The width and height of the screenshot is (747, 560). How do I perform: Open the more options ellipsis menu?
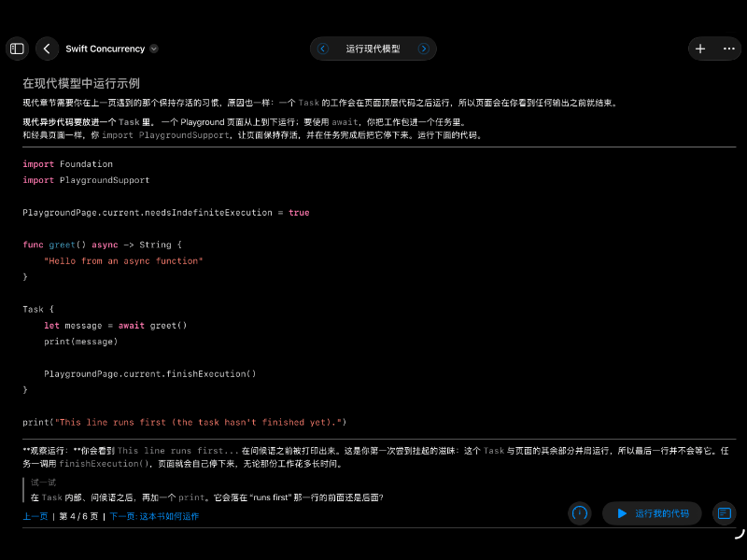pyautogui.click(x=729, y=49)
